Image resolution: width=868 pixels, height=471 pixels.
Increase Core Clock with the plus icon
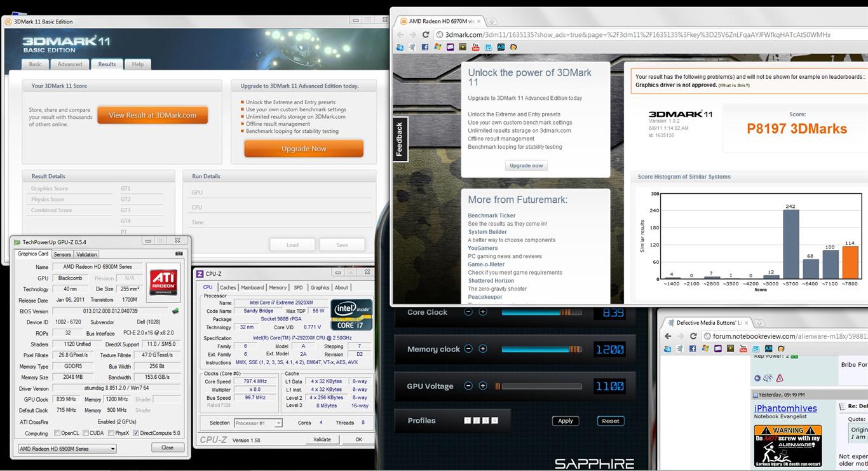click(483, 312)
